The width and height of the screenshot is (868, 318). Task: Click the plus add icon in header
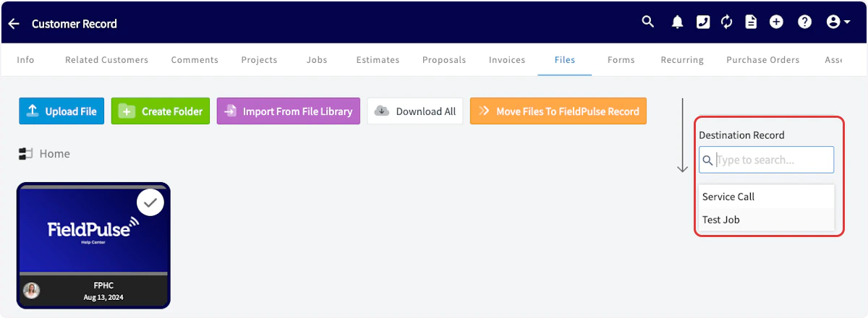point(776,22)
